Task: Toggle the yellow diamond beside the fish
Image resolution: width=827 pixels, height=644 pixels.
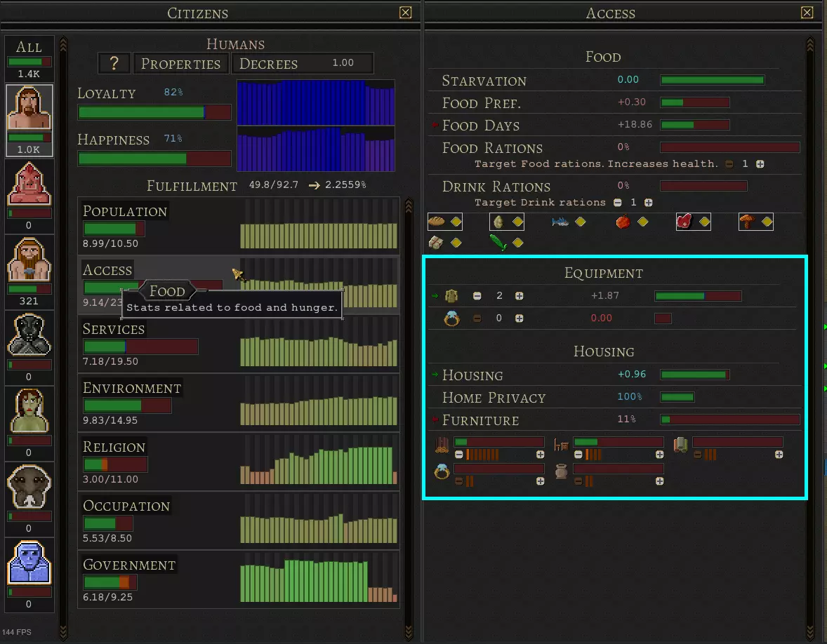Action: pos(580,222)
